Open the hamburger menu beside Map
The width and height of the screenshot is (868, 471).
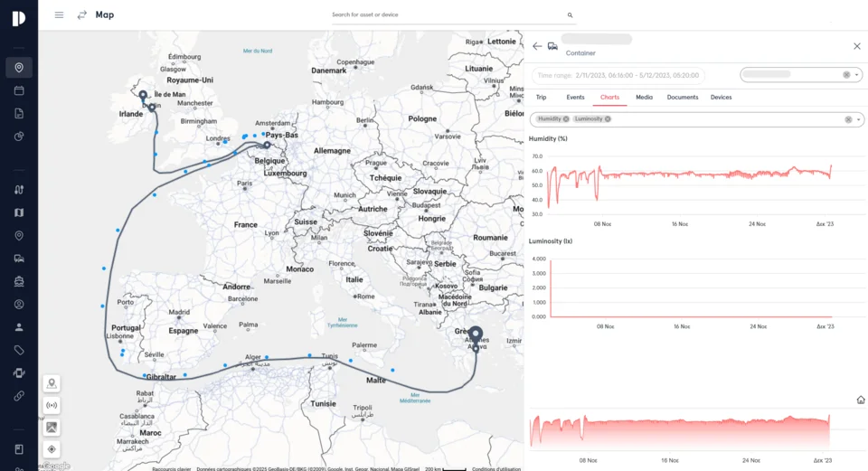coord(59,14)
